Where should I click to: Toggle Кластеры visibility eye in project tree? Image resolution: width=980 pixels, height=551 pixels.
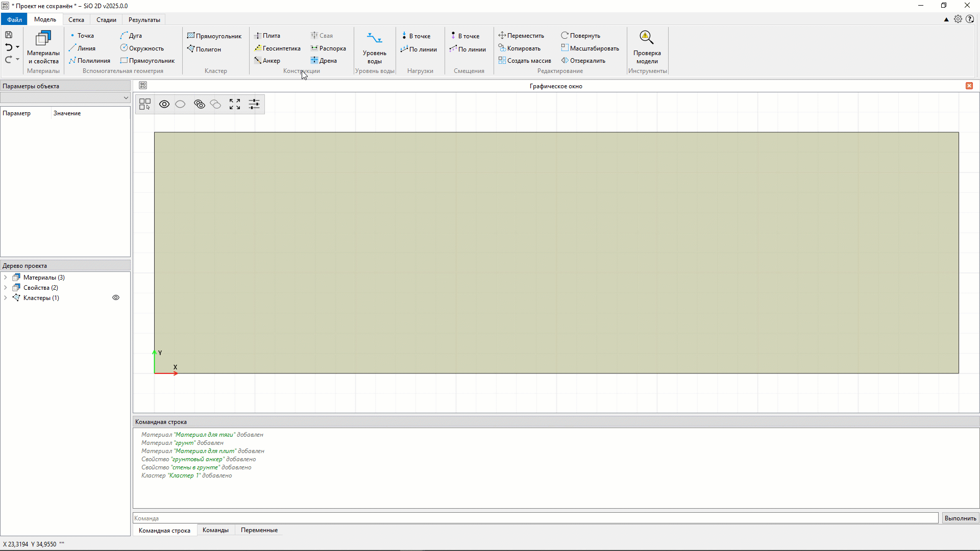pos(116,298)
